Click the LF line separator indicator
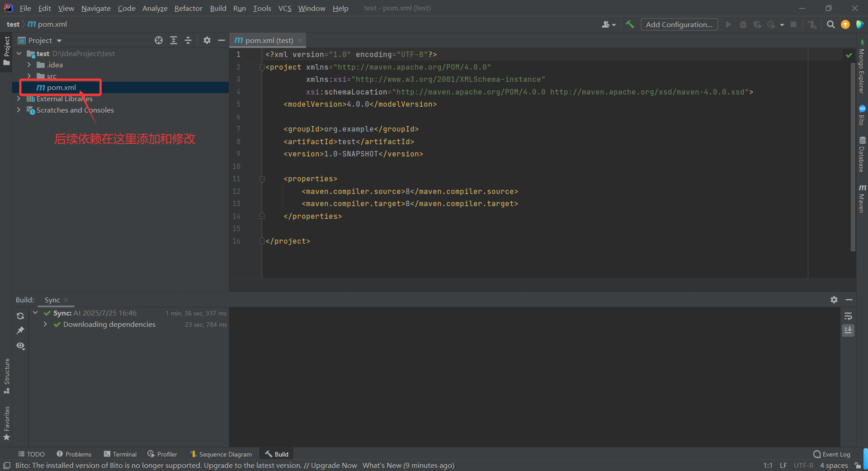 pyautogui.click(x=783, y=466)
